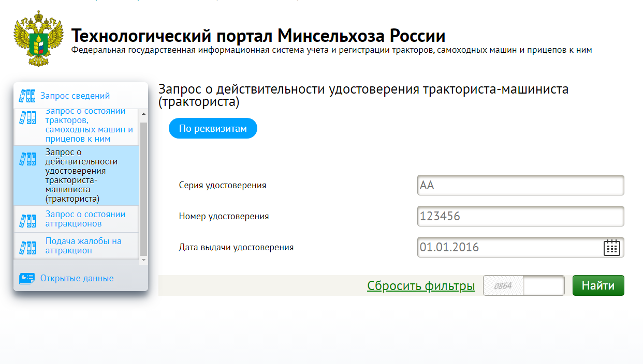Click the folder icon beside Запрос сведений
643x364 pixels.
(x=27, y=96)
